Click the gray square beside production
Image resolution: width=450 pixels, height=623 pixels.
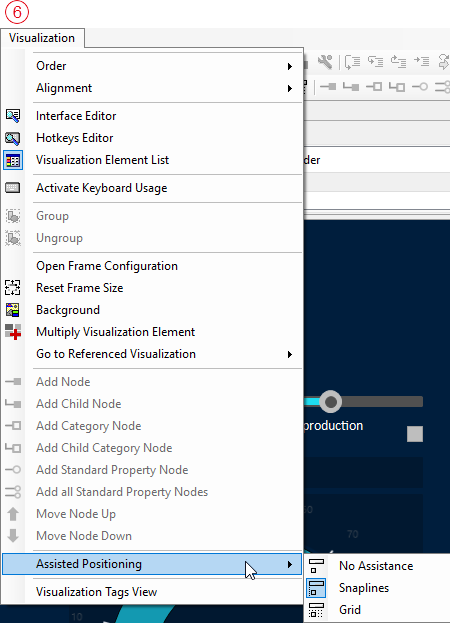tap(415, 434)
